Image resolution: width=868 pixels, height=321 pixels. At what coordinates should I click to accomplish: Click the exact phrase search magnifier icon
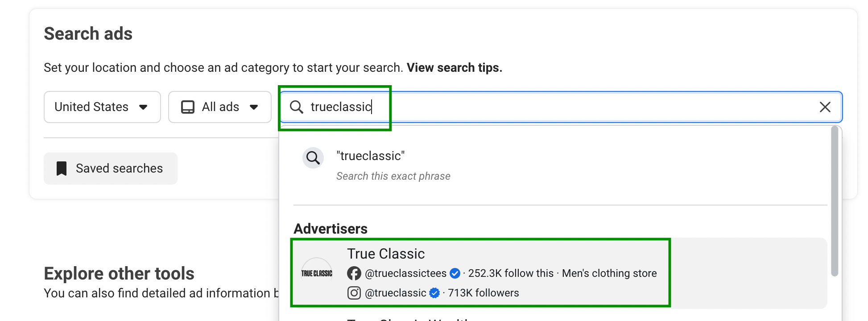[x=313, y=158]
